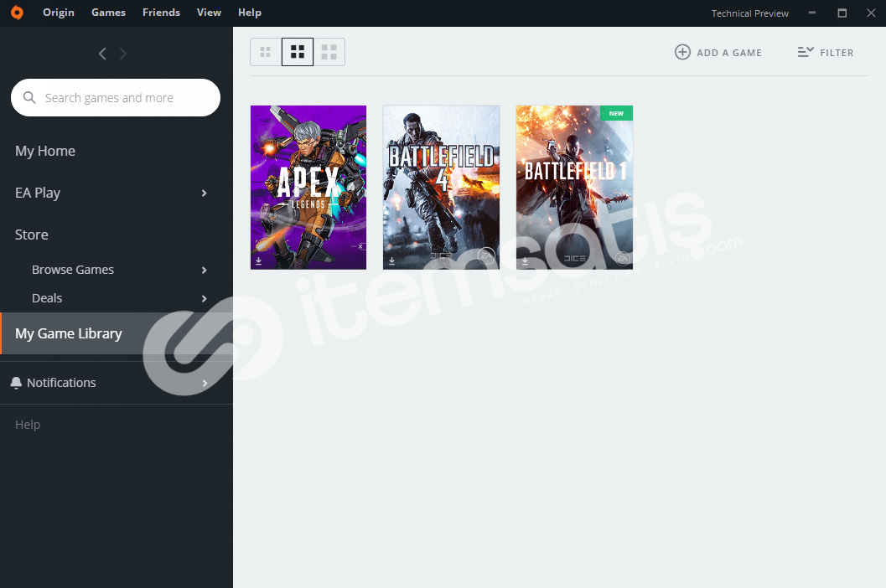Switch to large tile view

point(329,52)
